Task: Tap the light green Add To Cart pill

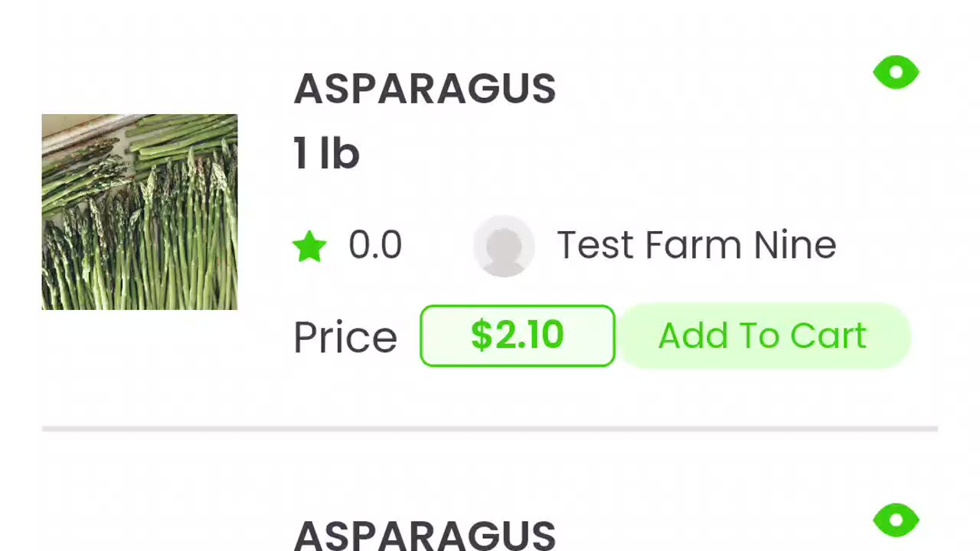Action: click(x=763, y=336)
